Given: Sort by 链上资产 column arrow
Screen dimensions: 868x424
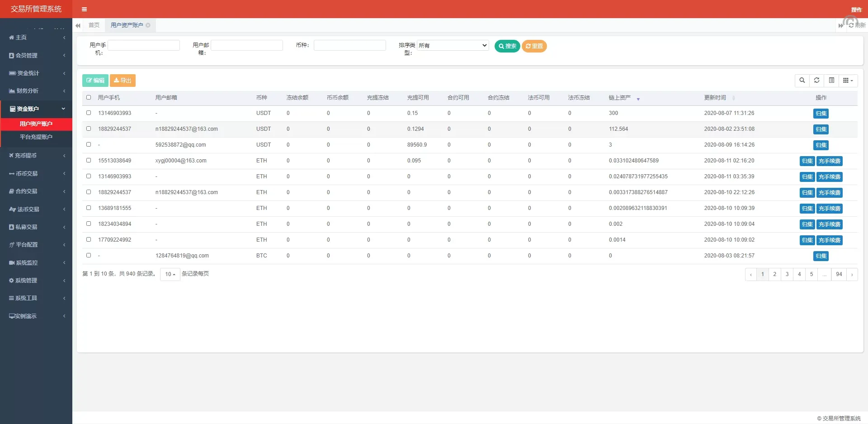Looking at the screenshot, I should (x=638, y=99).
